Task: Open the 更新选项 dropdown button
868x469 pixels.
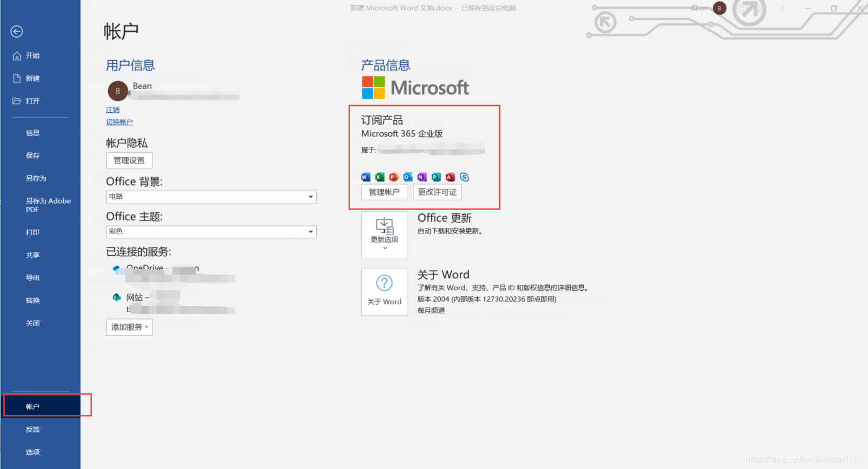Action: pyautogui.click(x=385, y=235)
